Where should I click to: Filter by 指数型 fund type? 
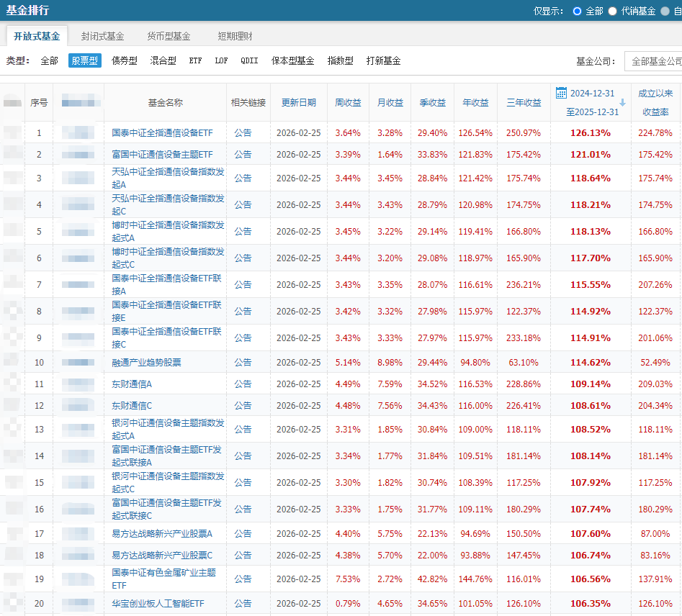(340, 61)
